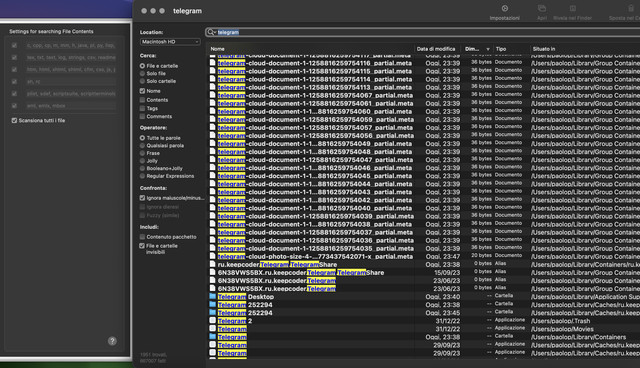Select the Telegram 2 application row
Viewport: 640px width, 368px height.
(424, 321)
